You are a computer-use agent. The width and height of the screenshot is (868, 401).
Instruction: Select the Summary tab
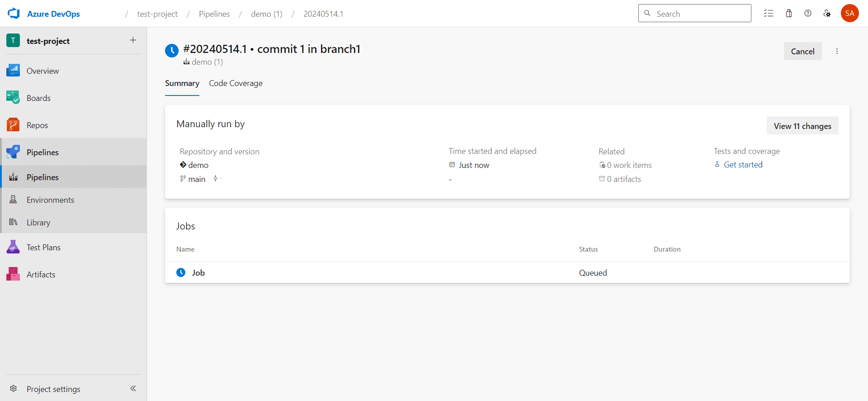182,83
